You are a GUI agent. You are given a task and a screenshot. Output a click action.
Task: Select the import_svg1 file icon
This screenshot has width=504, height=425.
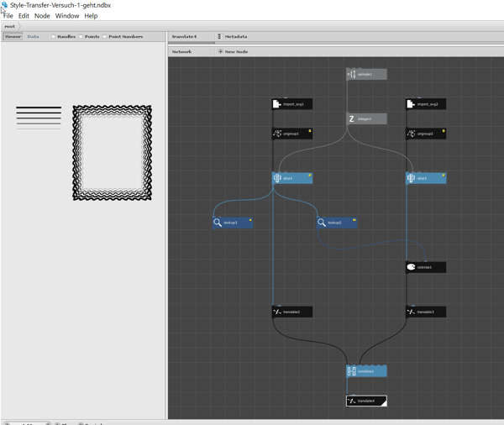point(276,104)
